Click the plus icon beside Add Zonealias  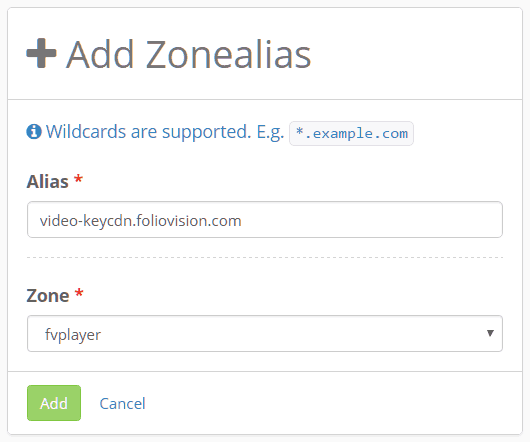[x=41, y=53]
